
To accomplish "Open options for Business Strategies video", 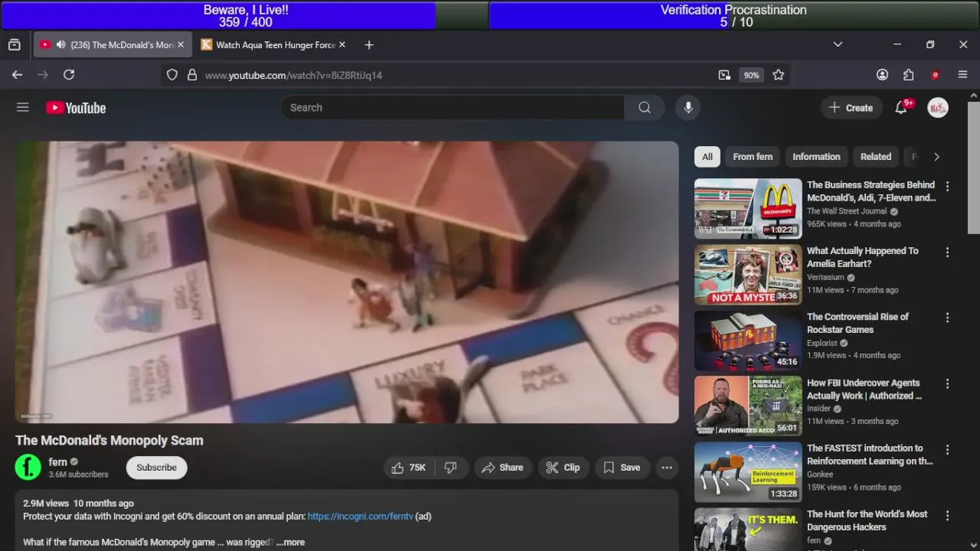I will (947, 186).
